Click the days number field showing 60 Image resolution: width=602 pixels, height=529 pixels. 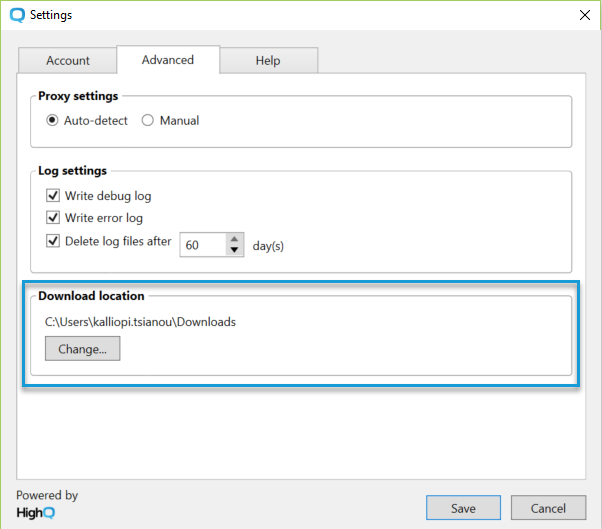coord(202,245)
